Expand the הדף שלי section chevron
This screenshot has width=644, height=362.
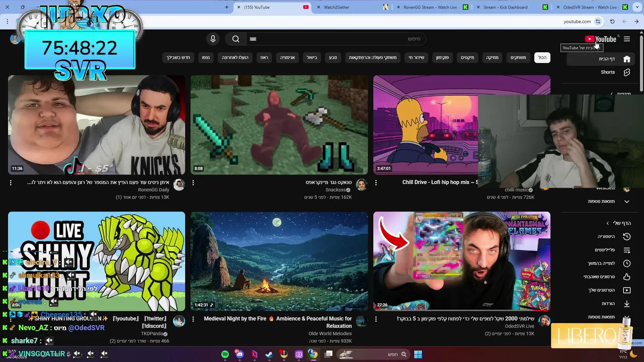click(x=608, y=223)
